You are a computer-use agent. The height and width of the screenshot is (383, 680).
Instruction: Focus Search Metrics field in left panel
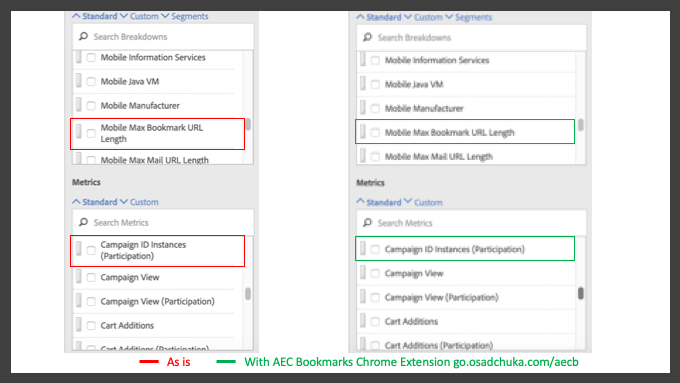(163, 222)
